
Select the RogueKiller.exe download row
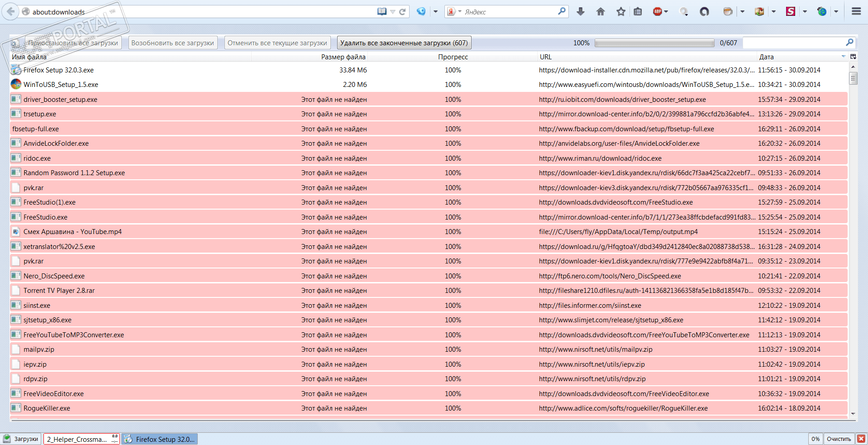429,408
